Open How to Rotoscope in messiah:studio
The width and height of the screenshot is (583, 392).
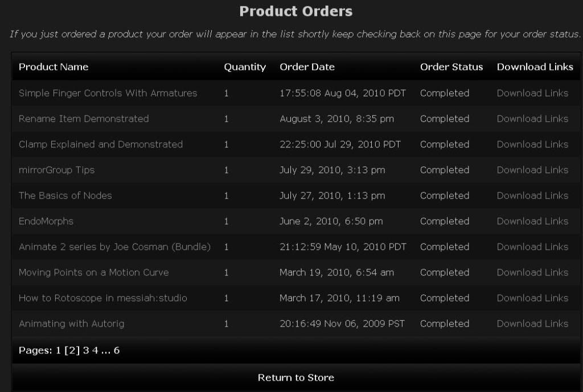[x=102, y=298]
